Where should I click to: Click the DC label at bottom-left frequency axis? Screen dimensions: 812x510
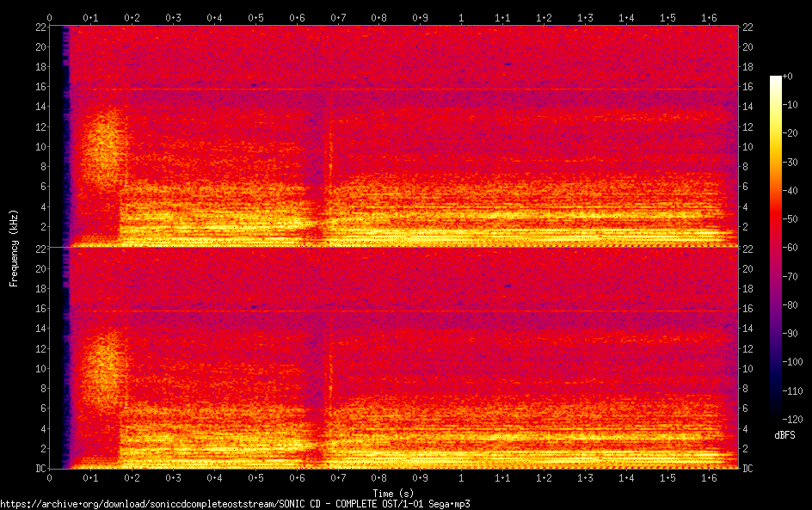40,469
